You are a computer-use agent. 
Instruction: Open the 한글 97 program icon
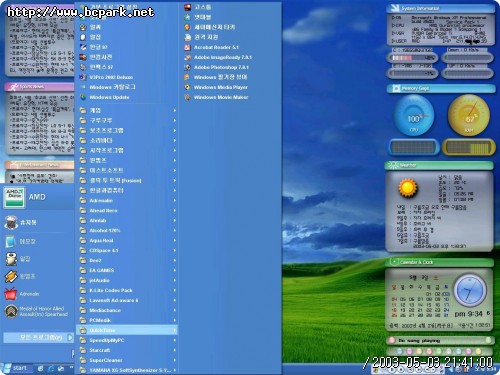(x=83, y=47)
